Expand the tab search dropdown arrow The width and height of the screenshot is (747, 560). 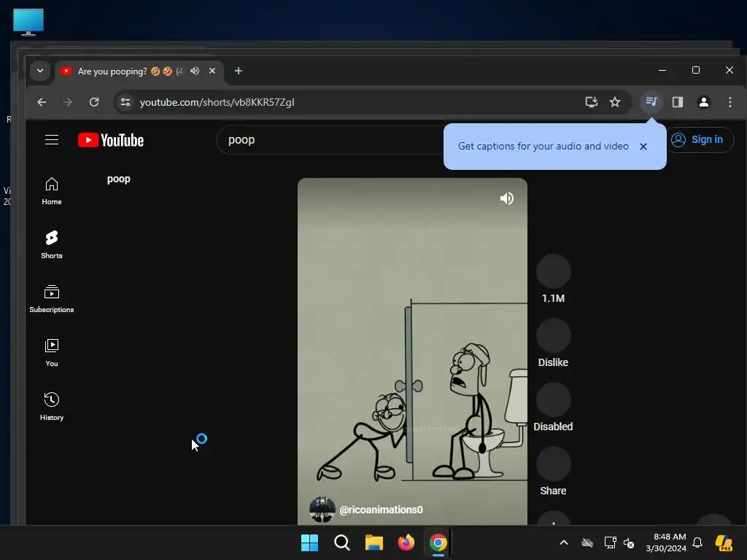pyautogui.click(x=40, y=71)
